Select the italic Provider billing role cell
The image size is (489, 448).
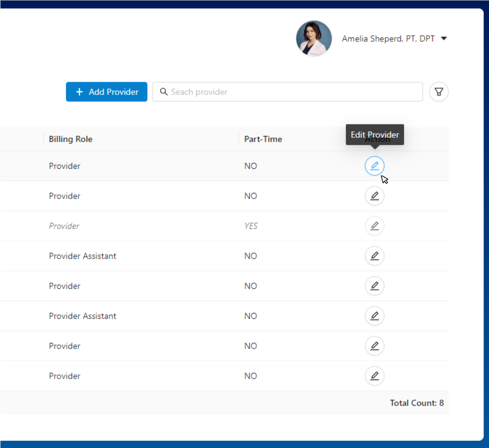point(64,226)
